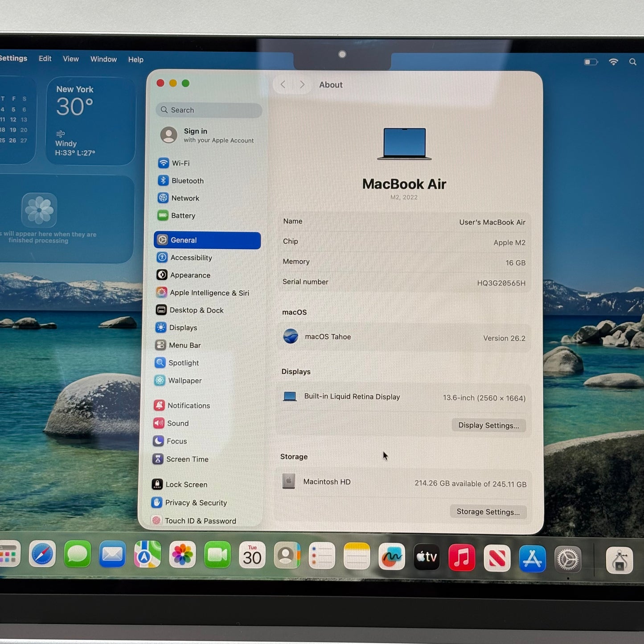The width and height of the screenshot is (644, 644).
Task: Click the Display Settings button
Action: point(488,425)
